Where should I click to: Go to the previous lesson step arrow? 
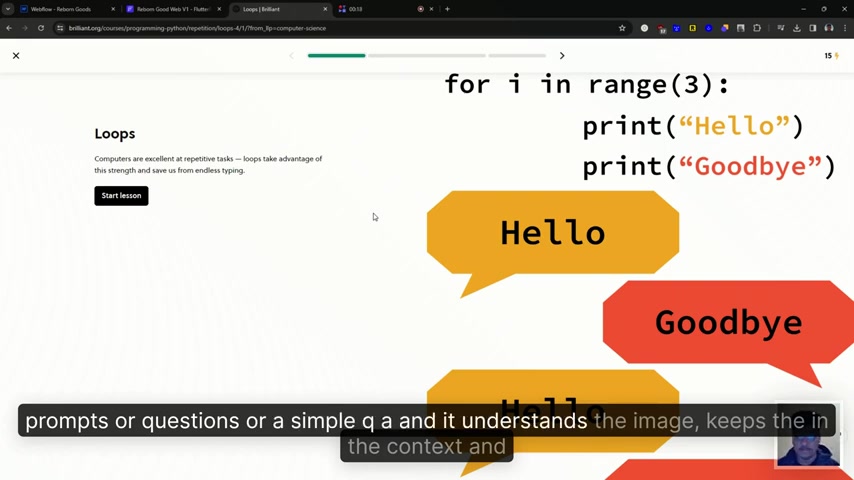click(291, 56)
